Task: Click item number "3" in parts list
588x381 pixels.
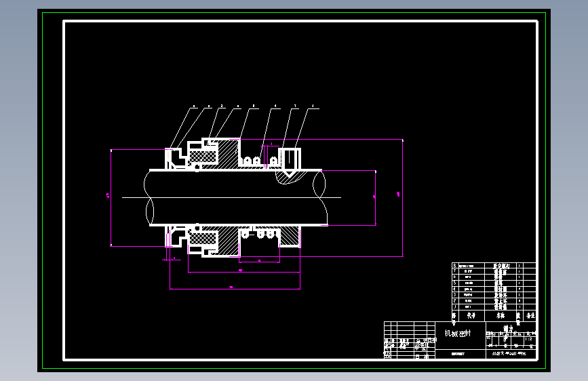Action: [x=454, y=295]
